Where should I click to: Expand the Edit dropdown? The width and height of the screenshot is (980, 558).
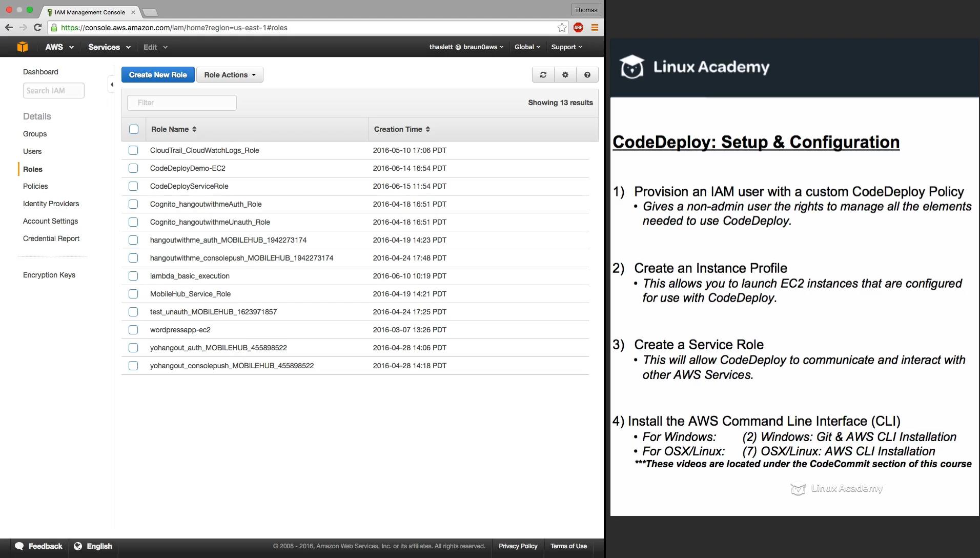tap(155, 47)
